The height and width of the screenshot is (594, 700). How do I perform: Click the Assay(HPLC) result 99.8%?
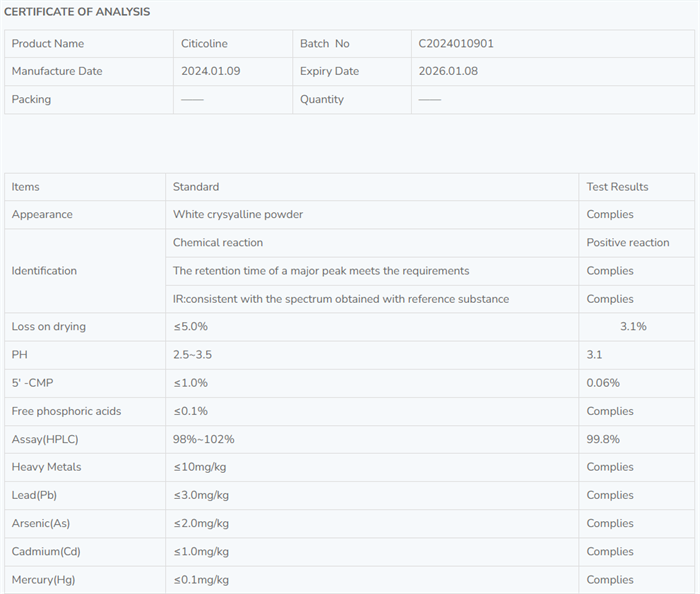pyautogui.click(x=603, y=439)
